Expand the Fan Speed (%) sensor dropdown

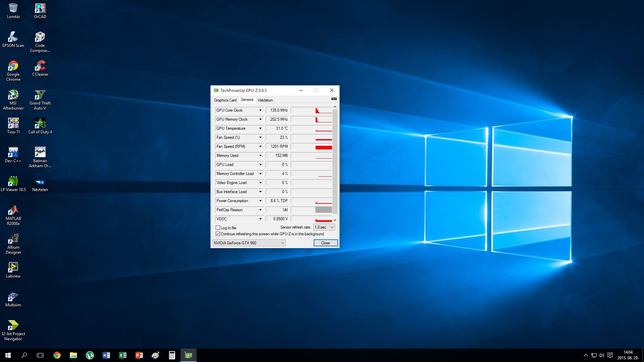260,137
